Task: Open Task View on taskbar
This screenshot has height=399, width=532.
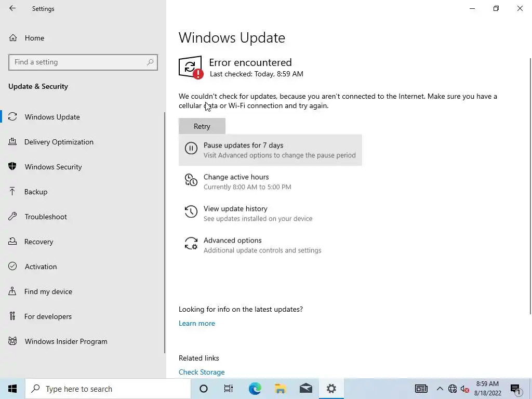Action: 229,389
